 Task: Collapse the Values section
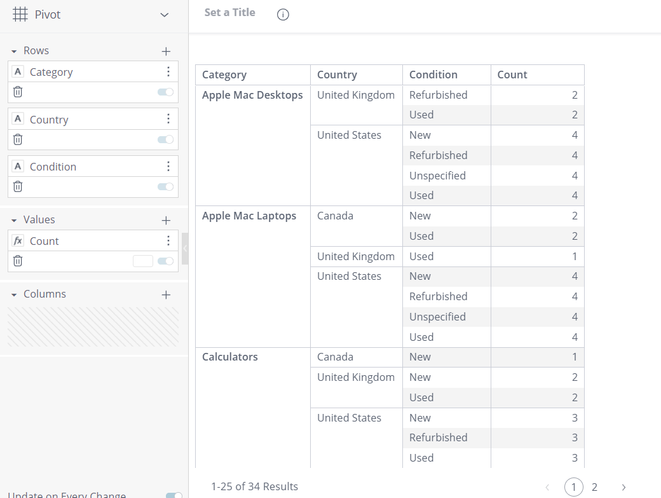[14, 220]
